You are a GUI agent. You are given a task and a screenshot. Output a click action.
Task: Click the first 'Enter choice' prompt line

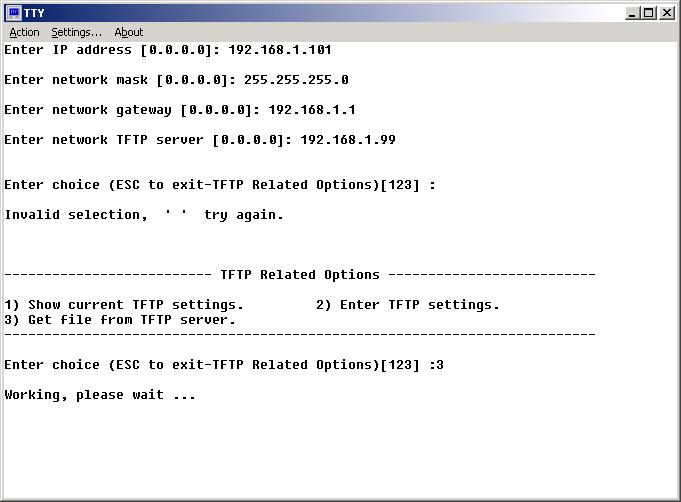pyautogui.click(x=220, y=185)
